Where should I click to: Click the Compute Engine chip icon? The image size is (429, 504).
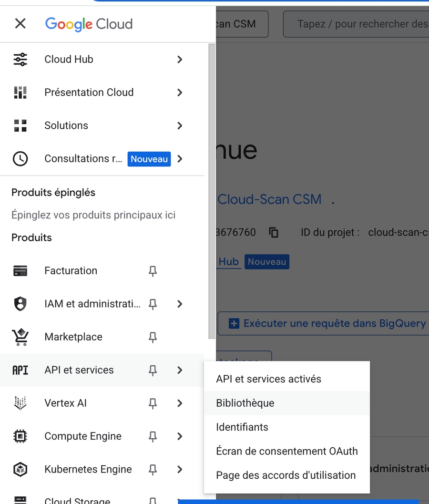tap(20, 436)
